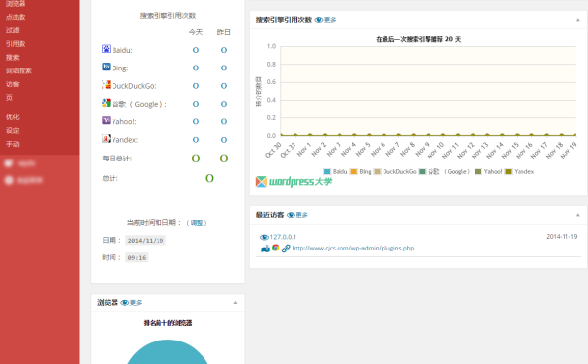
Task: Open the 127.0.0.1 visitor IP link
Action: [283, 237]
